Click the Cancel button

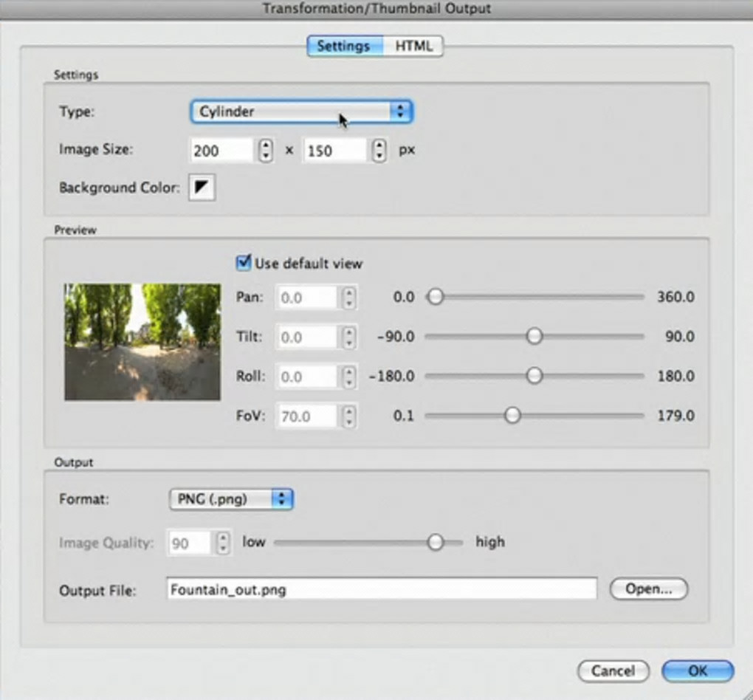[x=613, y=670]
